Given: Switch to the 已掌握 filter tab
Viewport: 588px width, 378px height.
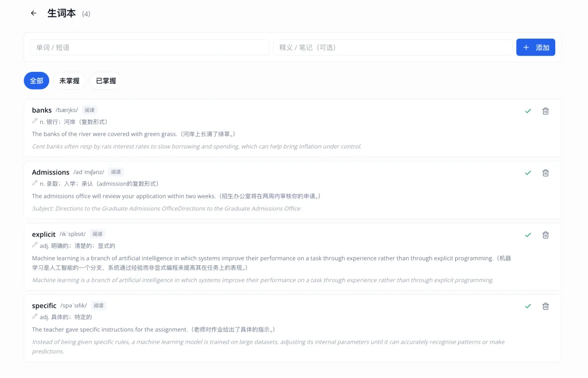Looking at the screenshot, I should (106, 80).
